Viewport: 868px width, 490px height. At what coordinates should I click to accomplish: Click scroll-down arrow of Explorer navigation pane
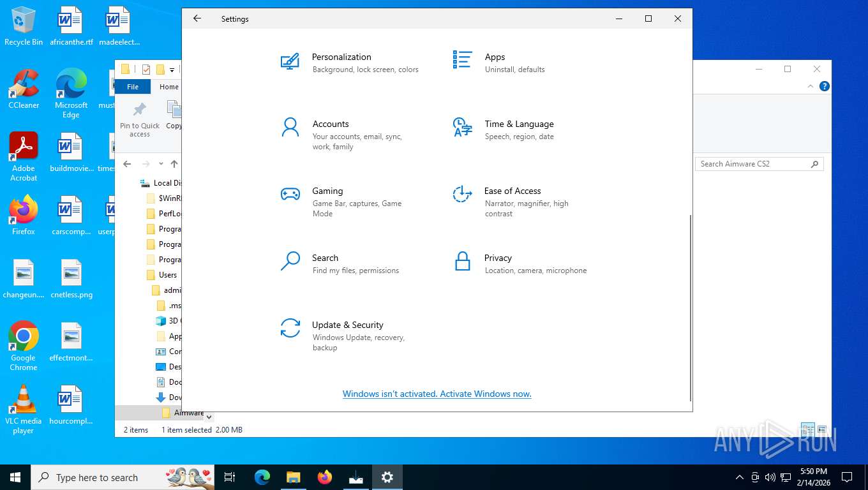(209, 417)
